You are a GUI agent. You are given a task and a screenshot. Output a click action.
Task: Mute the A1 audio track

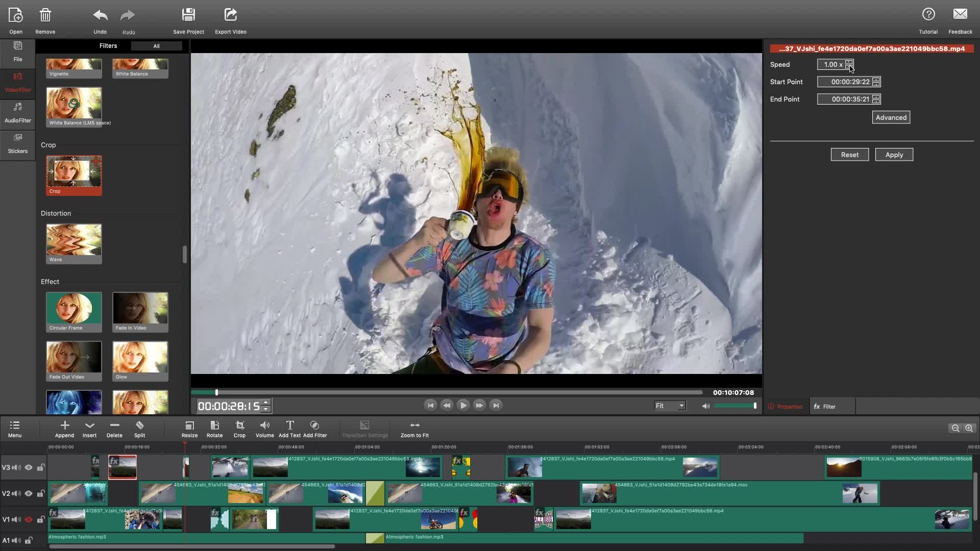pyautogui.click(x=16, y=540)
